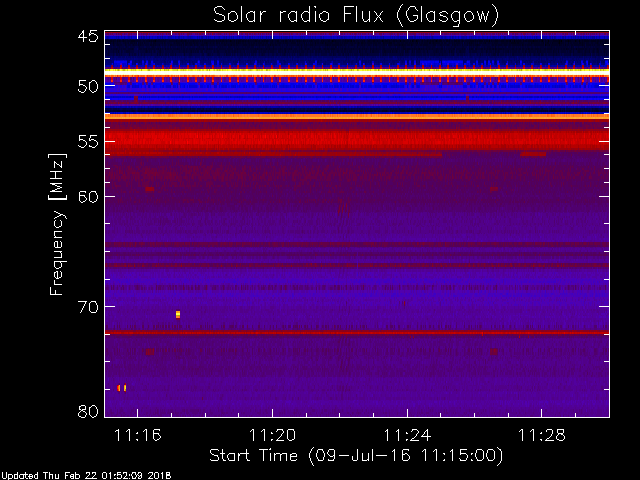This screenshot has height=480, width=640.
Task: Click the 11:24 time tick label
Action: coord(407,435)
